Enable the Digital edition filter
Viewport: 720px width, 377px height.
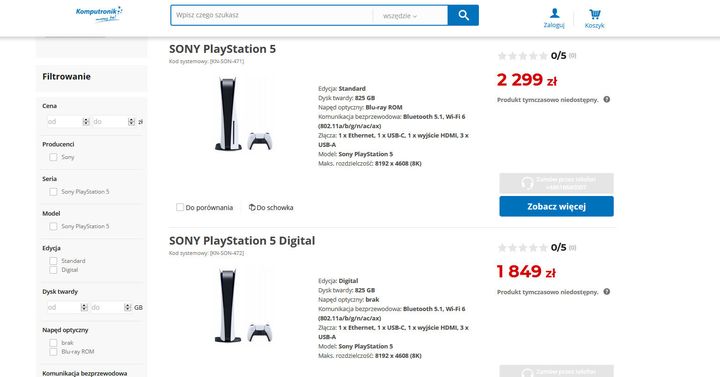(x=53, y=270)
